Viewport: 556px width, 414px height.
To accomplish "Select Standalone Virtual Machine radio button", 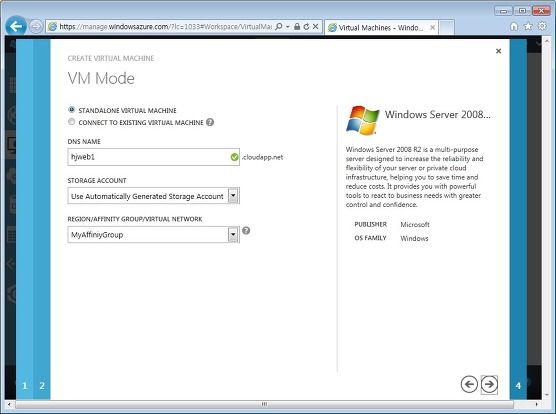I will [72, 110].
